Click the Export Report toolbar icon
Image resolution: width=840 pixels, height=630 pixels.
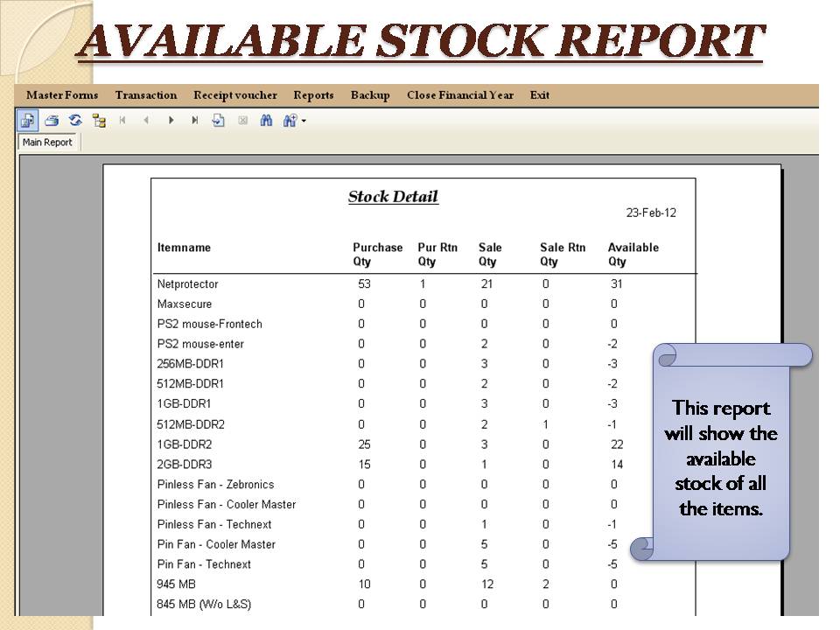pos(27,121)
